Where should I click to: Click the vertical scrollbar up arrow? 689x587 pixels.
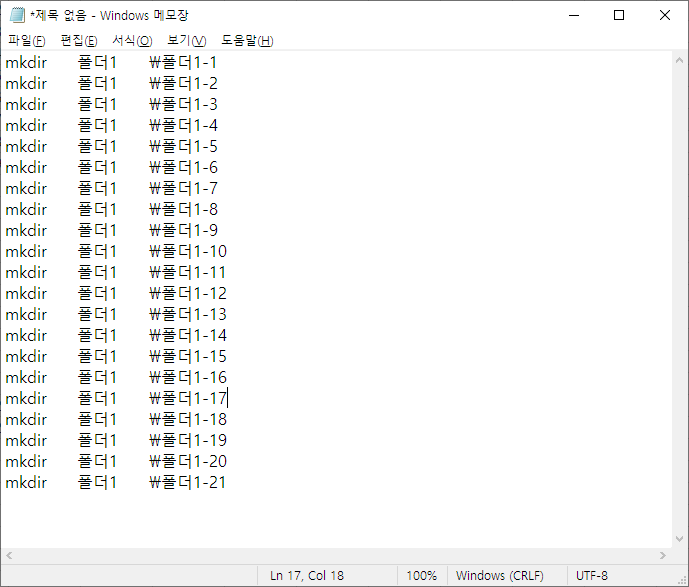(679, 60)
